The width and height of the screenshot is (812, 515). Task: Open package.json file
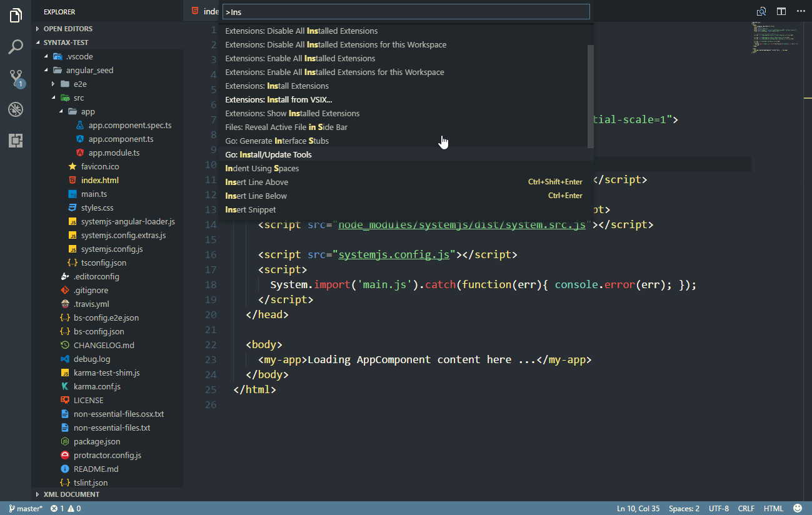click(x=97, y=441)
